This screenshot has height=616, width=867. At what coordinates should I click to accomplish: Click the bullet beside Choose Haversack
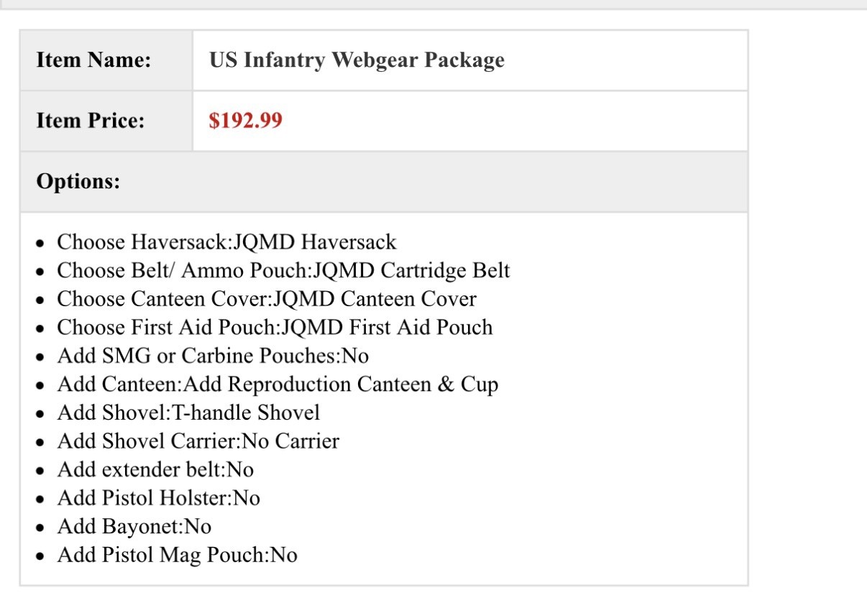42,244
